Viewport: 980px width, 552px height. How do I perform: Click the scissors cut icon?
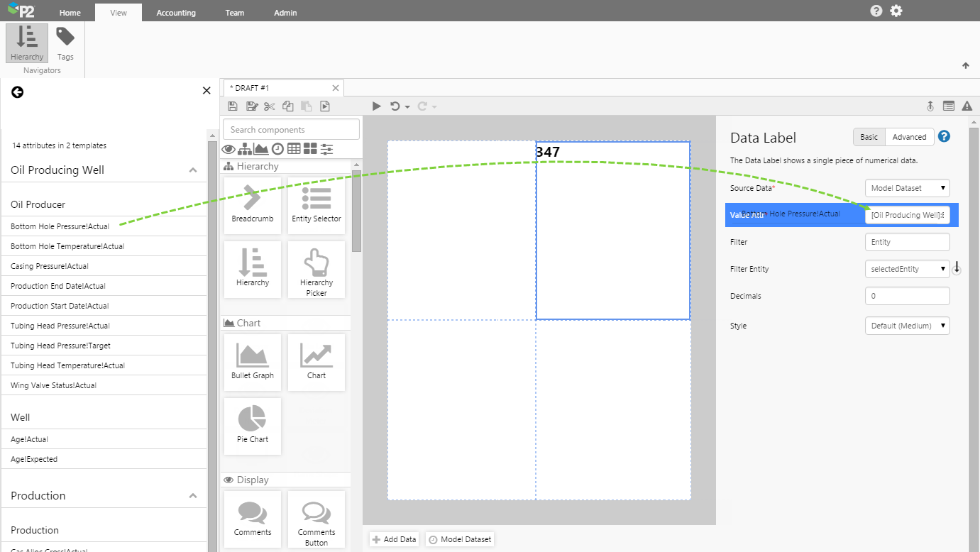pyautogui.click(x=269, y=106)
